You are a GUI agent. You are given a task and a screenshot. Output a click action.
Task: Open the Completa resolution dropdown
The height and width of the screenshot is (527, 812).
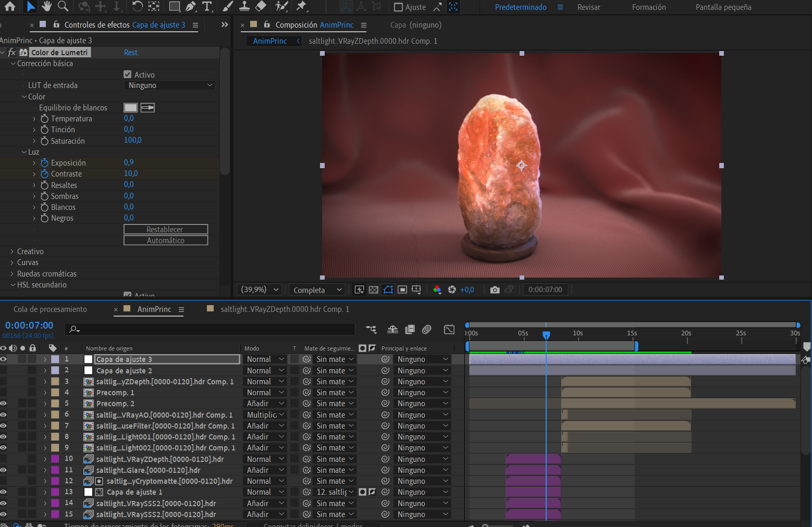point(317,290)
